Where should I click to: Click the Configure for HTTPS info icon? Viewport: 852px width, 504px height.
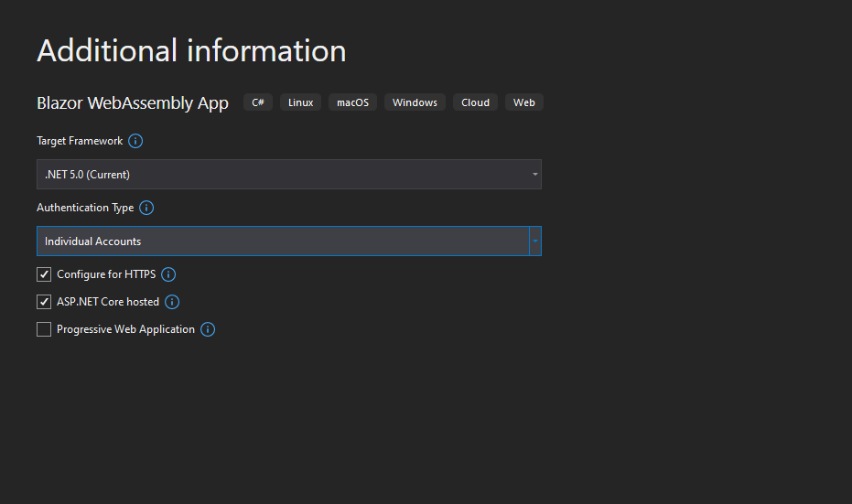(x=168, y=274)
